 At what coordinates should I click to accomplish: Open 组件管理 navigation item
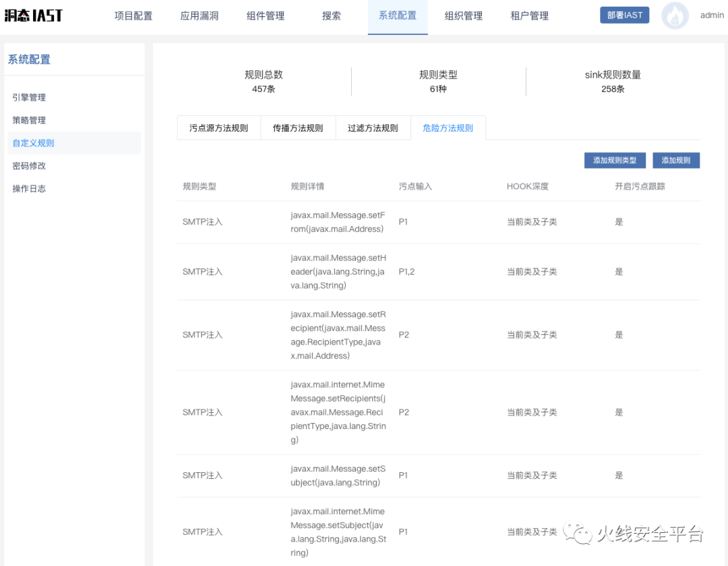coord(266,16)
